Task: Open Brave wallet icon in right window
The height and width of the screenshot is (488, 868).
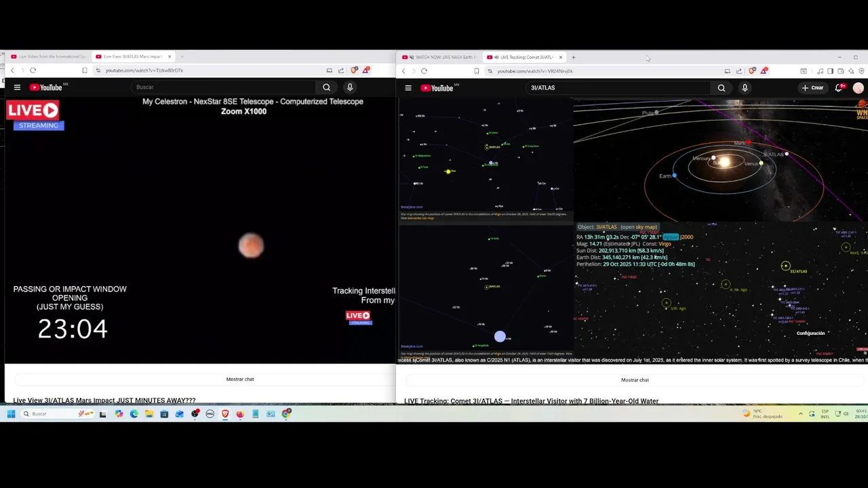Action: (841, 71)
